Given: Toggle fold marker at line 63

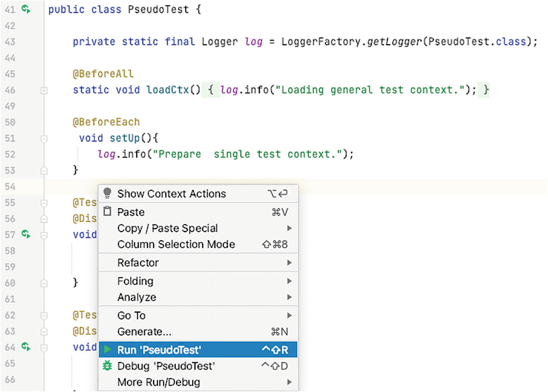Looking at the screenshot, I should 44,331.
